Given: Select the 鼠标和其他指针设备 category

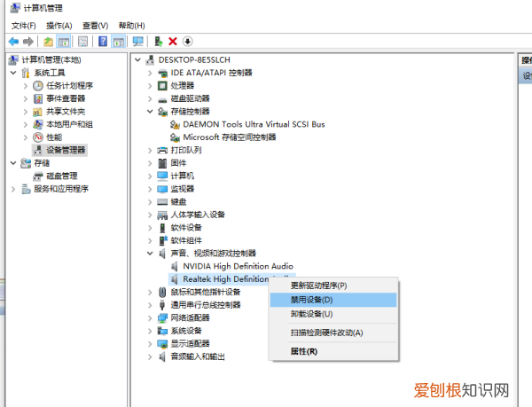Looking at the screenshot, I should pos(206,292).
